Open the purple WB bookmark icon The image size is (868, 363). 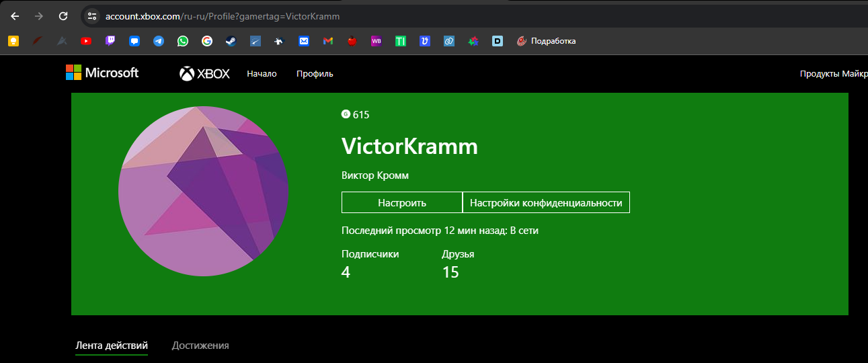(377, 41)
